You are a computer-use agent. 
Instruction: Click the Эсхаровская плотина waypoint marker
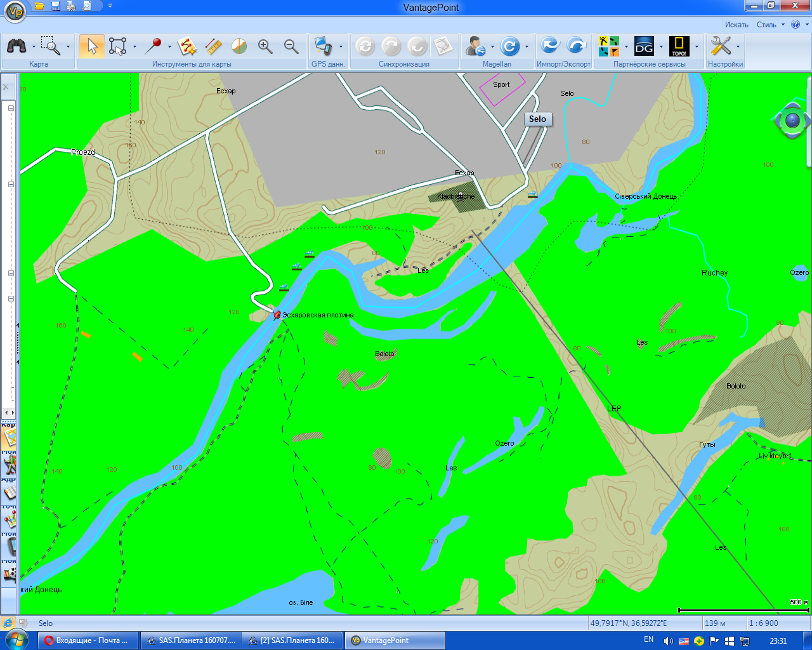pos(277,315)
